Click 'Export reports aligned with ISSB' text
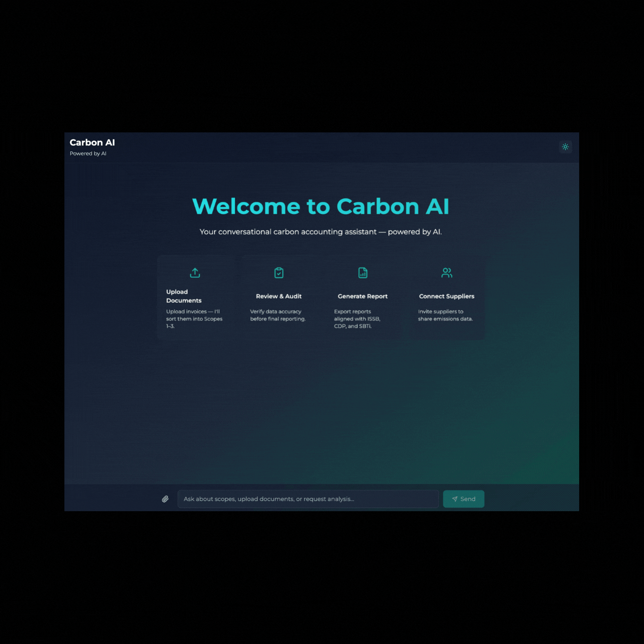The width and height of the screenshot is (644, 644). 357,319
